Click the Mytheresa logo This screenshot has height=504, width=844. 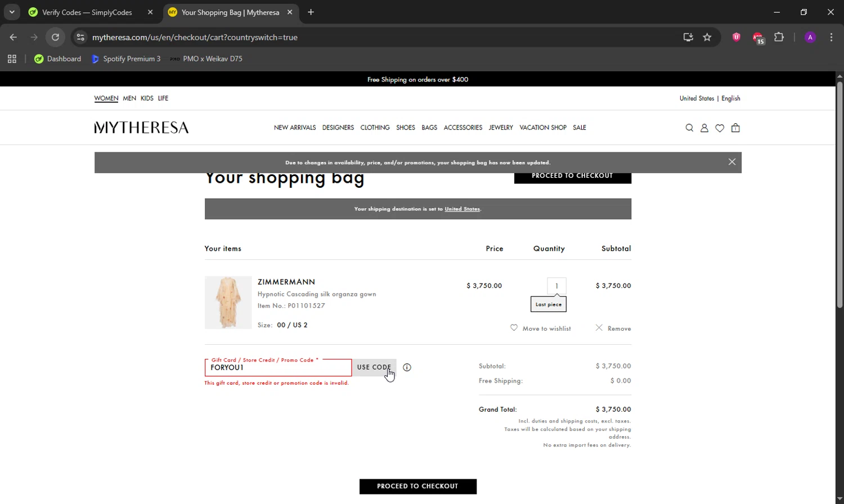coord(141,128)
